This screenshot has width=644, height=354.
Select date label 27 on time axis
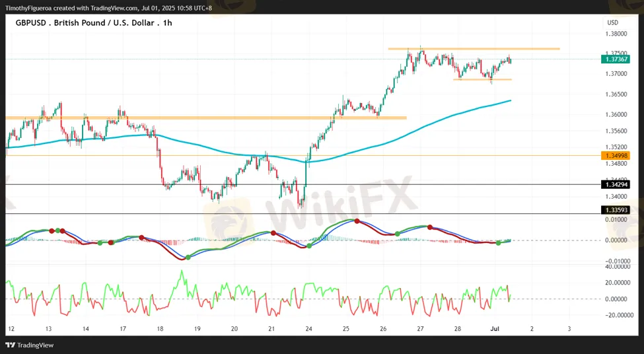coord(420,329)
